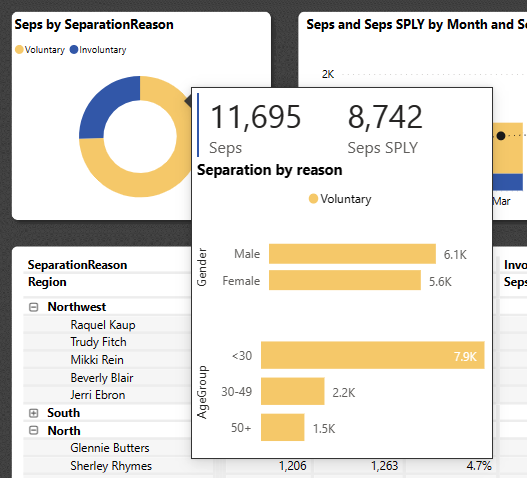Click the Voluntary legend marker in donut chart

click(19, 50)
